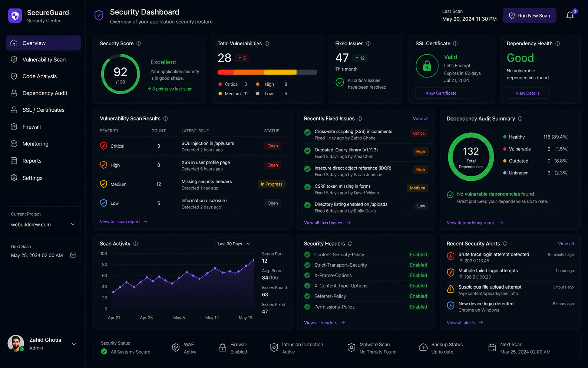The width and height of the screenshot is (588, 368).
Task: Click check mark beside Strict-Transport-Security header
Action: point(307,265)
